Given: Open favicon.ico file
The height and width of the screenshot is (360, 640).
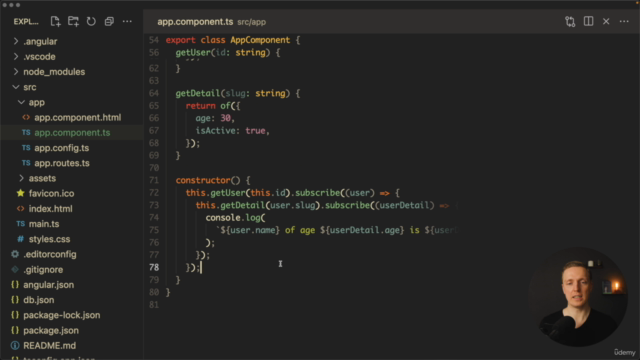Looking at the screenshot, I should point(51,193).
